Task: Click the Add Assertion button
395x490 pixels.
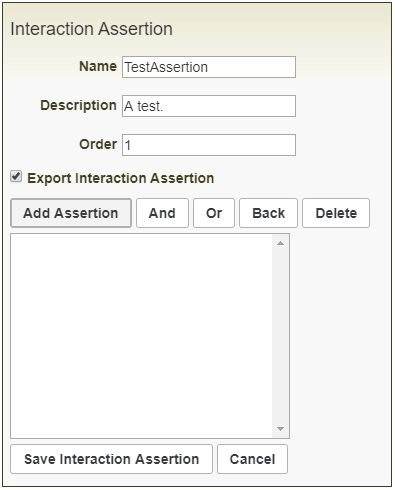Action: click(x=71, y=213)
